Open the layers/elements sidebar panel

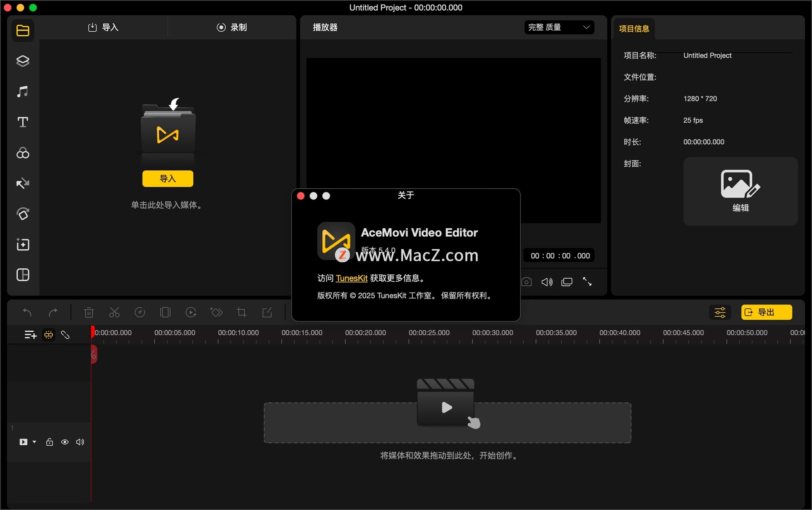pyautogui.click(x=23, y=61)
